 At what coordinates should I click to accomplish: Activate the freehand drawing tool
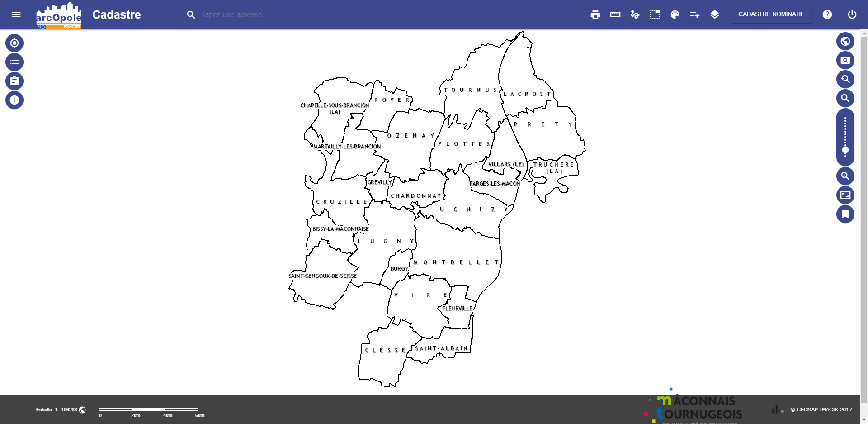pos(635,14)
